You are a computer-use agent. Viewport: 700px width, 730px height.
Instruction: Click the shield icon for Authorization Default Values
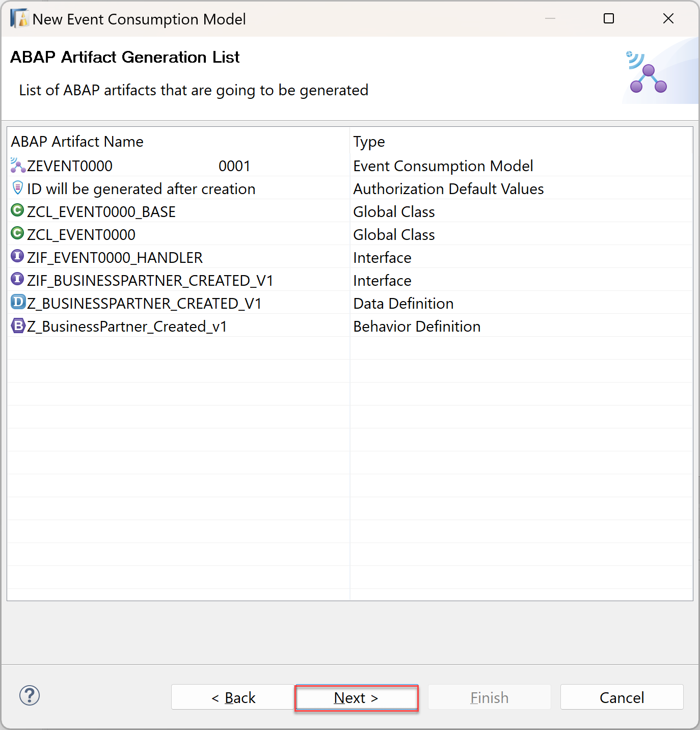[x=18, y=188]
